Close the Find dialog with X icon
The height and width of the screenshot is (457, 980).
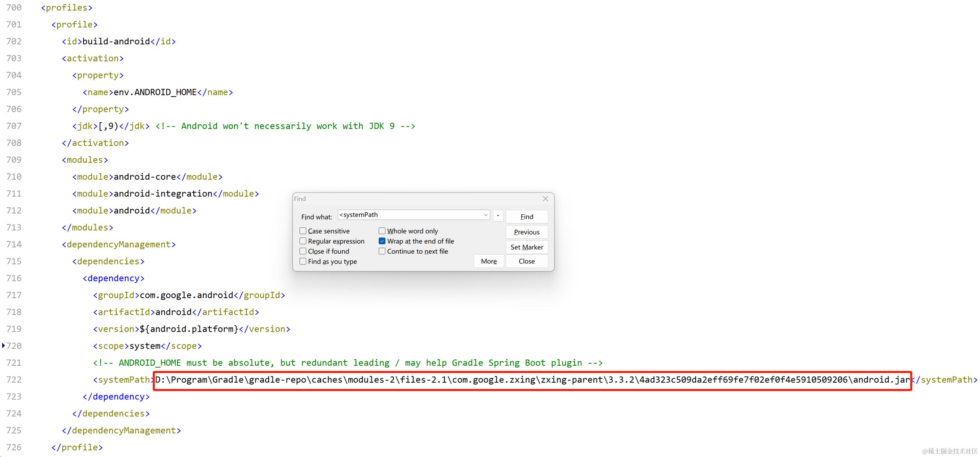(x=545, y=198)
